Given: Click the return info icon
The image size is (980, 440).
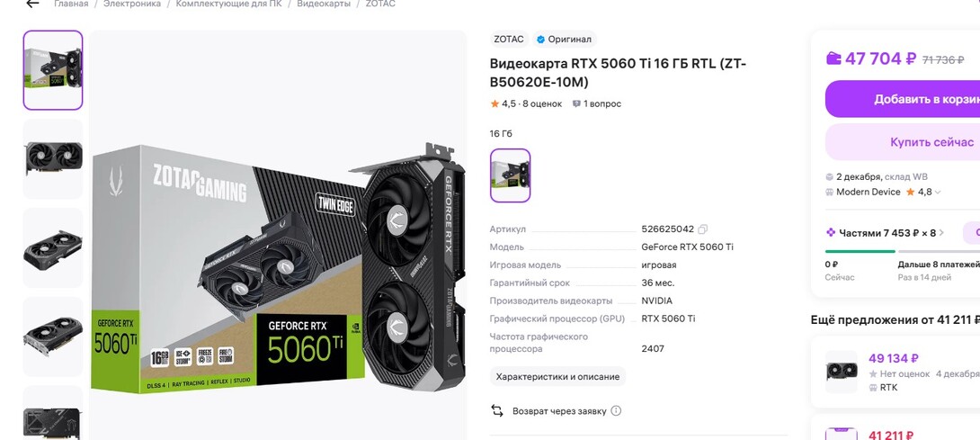Looking at the screenshot, I should coord(616,411).
